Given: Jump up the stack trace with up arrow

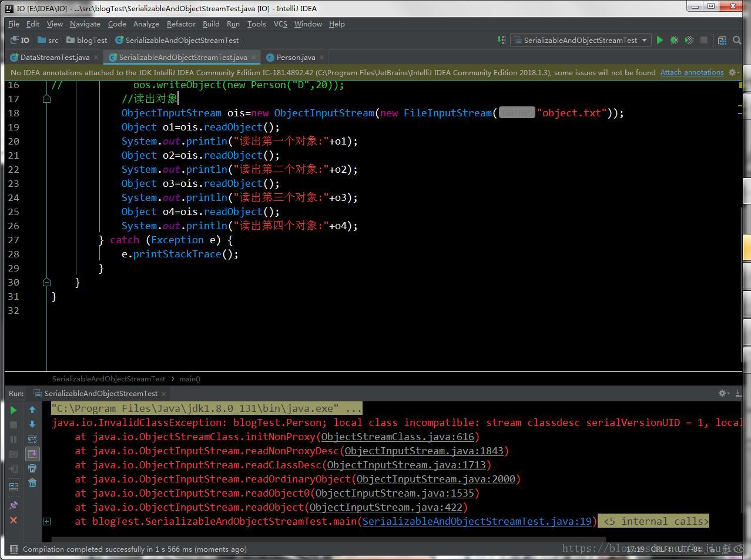Looking at the screenshot, I should pos(32,410).
